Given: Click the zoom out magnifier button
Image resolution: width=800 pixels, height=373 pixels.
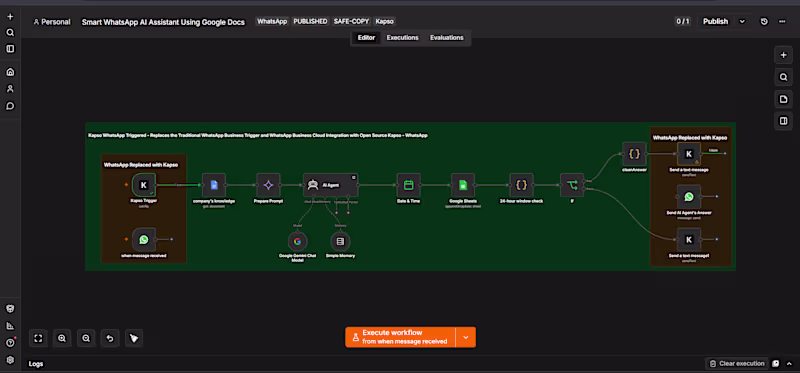Looking at the screenshot, I should pyautogui.click(x=86, y=338).
